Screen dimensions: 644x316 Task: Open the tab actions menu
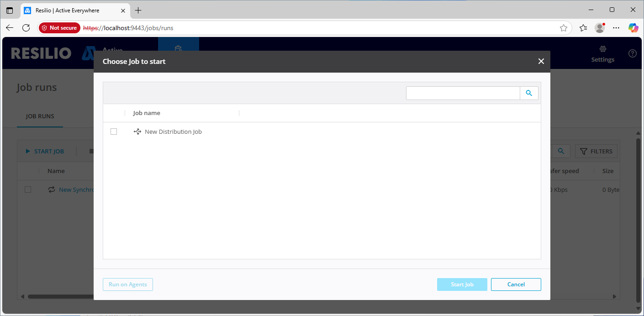(10, 10)
